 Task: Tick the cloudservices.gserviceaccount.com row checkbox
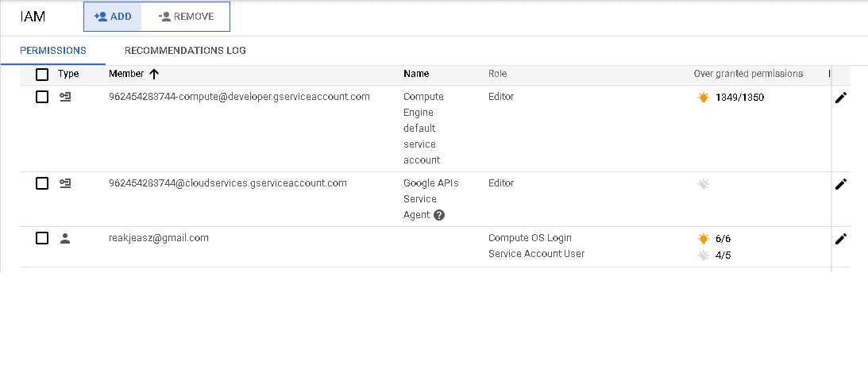click(x=42, y=183)
